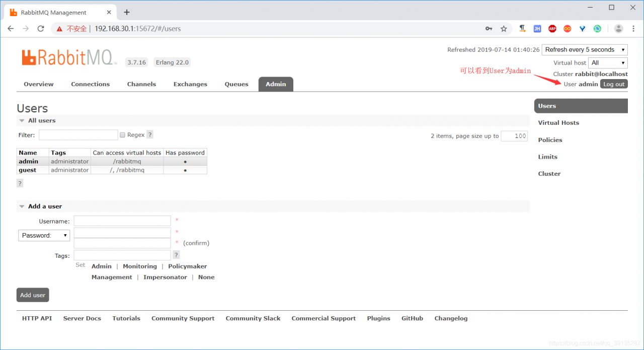
Task: Click the Filter input field
Action: pos(78,135)
